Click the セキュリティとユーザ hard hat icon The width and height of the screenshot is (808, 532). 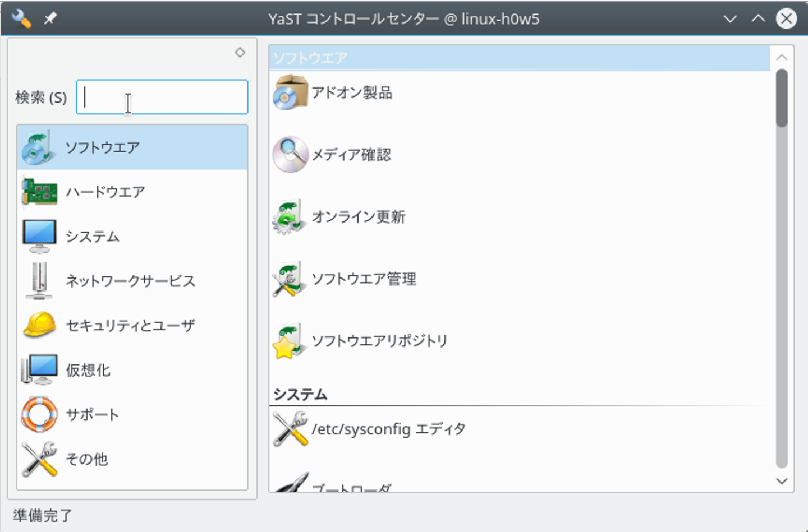click(x=39, y=325)
